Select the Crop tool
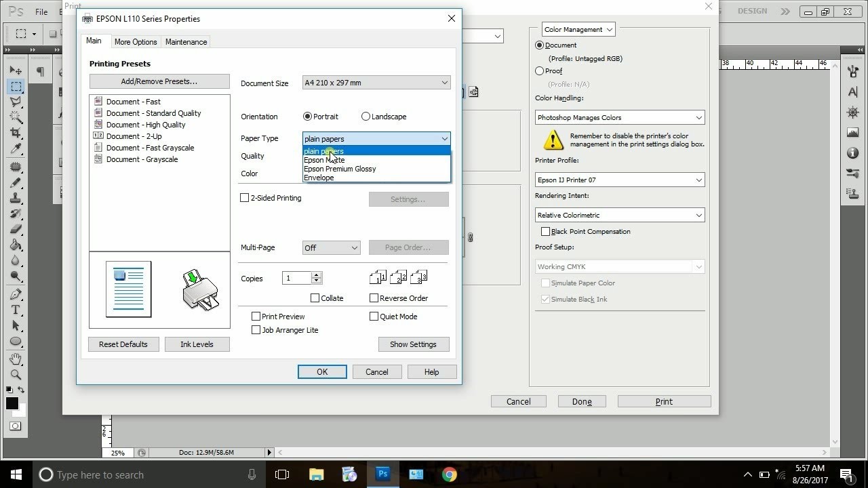 click(16, 133)
